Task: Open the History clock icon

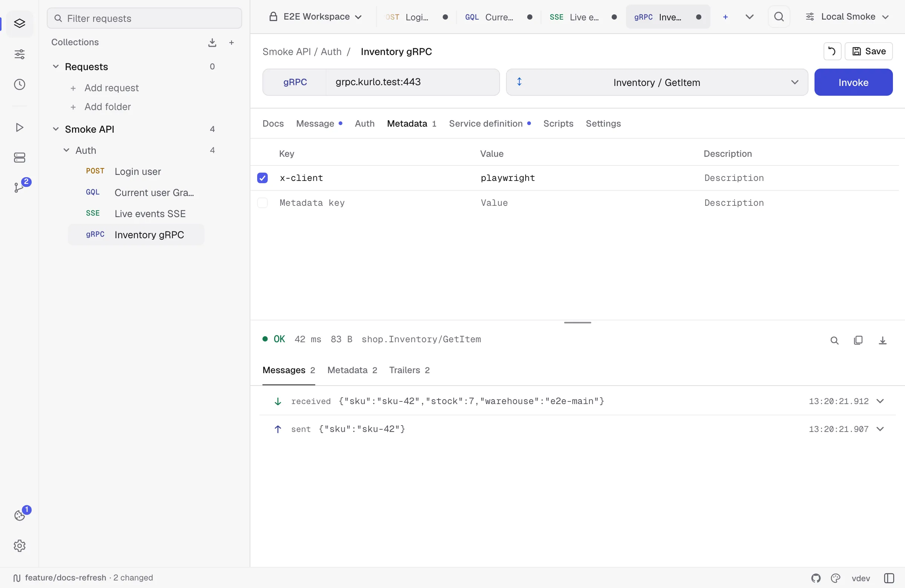Action: point(19,84)
